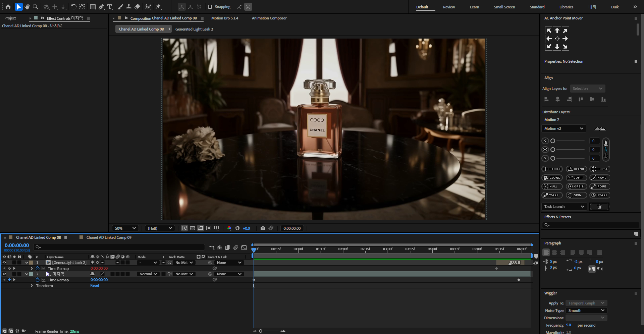Open the Motion Bro 5.1.4 tab

point(225,18)
